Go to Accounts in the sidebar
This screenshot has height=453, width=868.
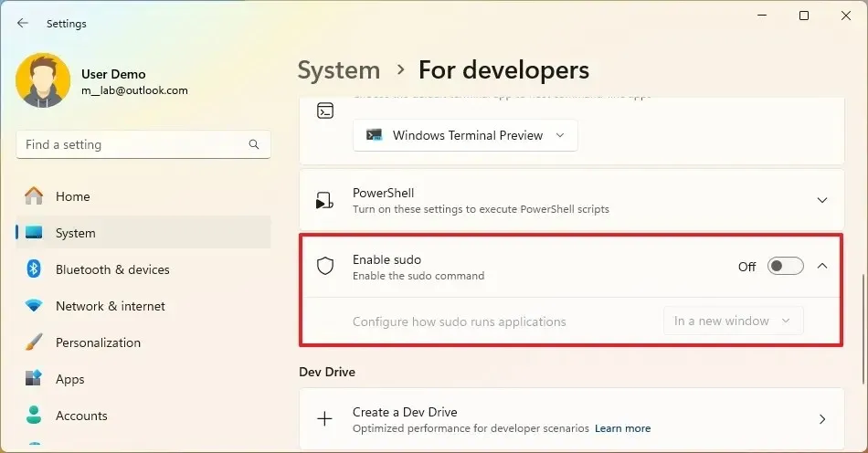click(81, 416)
